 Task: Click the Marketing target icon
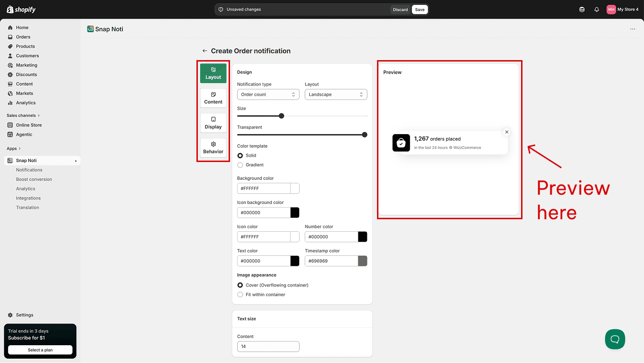click(10, 65)
